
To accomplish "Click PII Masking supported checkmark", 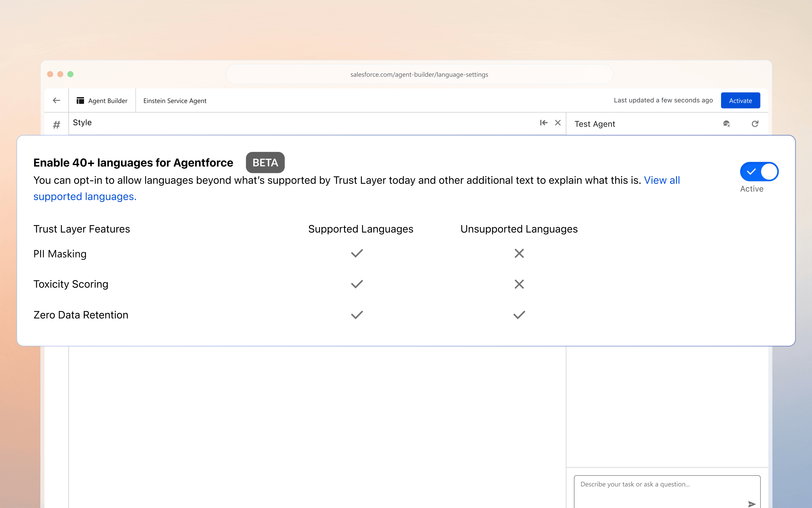I will tap(357, 253).
